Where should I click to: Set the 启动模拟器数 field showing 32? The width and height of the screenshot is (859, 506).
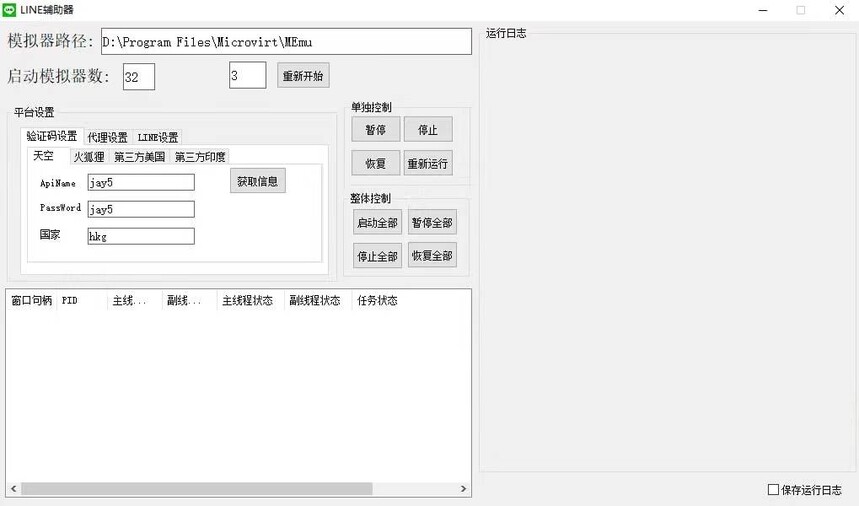tap(139, 77)
